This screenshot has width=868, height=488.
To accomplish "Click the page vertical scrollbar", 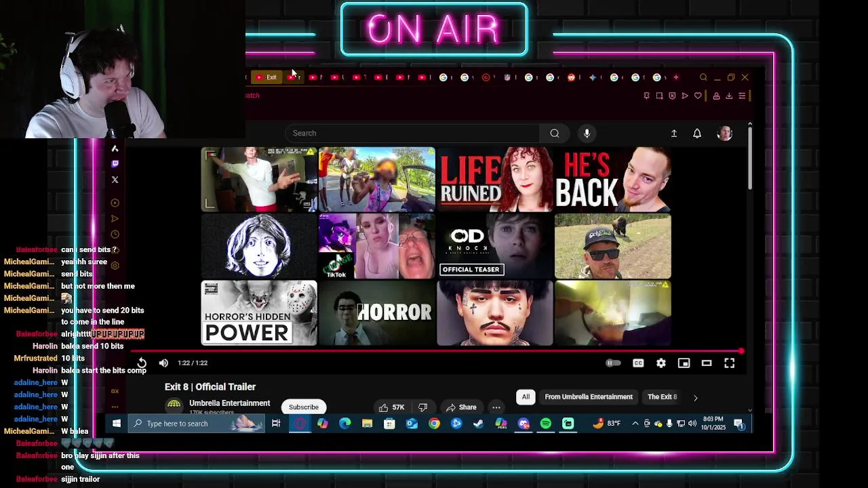I will click(x=749, y=157).
